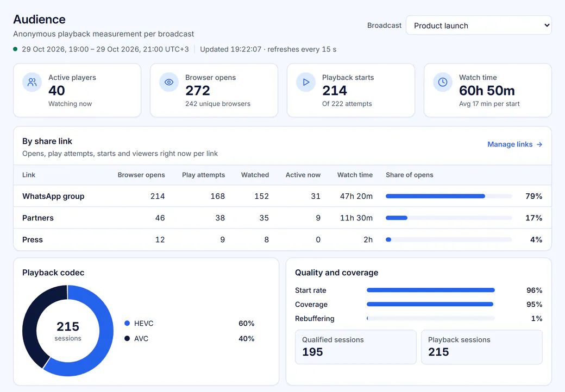This screenshot has width=565, height=392.
Task: Click the Coverage progress bar
Action: (431, 304)
